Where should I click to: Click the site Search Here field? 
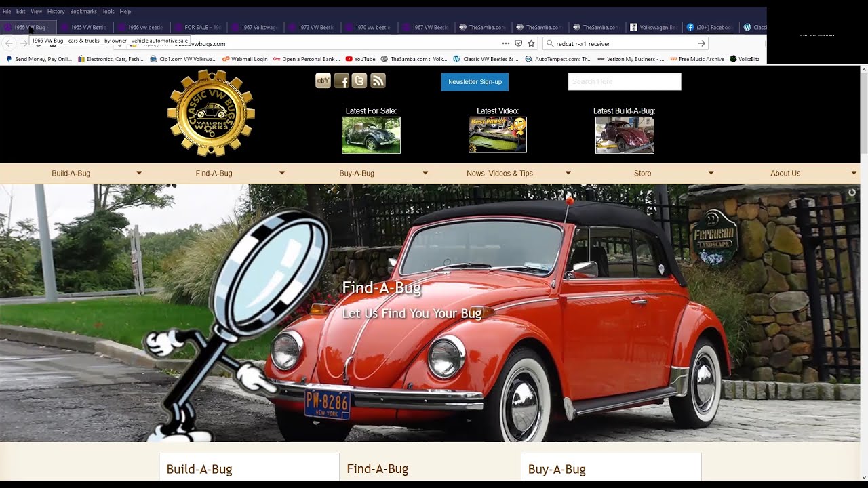(625, 82)
